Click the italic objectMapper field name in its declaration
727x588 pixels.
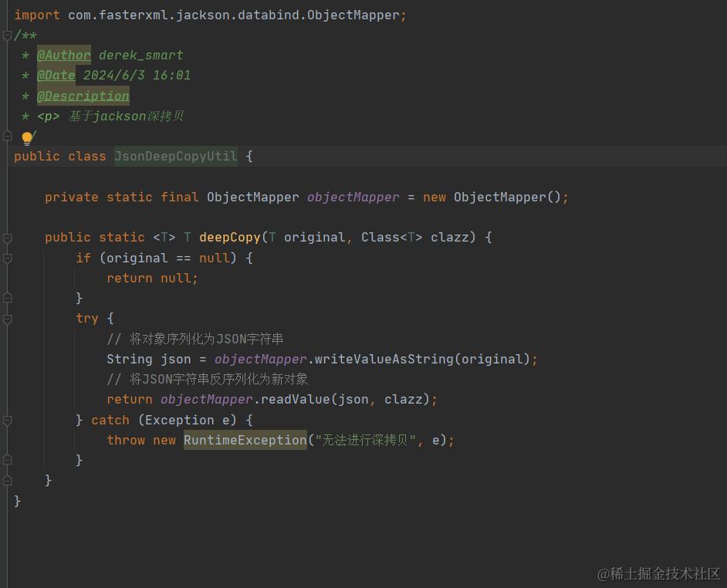pos(353,197)
